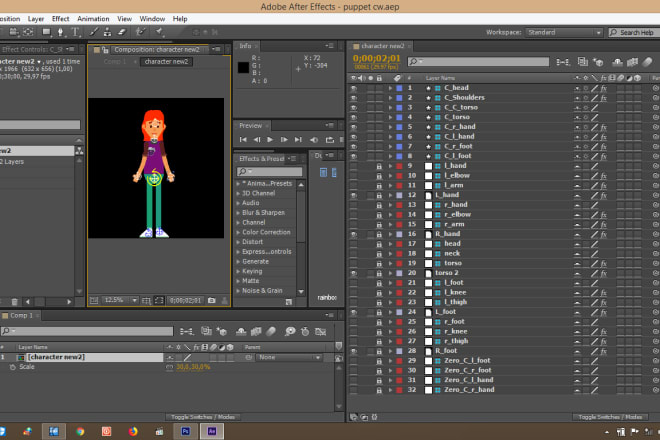
Task: Click the character new2 timeline search field
Action: pyautogui.click(x=478, y=62)
